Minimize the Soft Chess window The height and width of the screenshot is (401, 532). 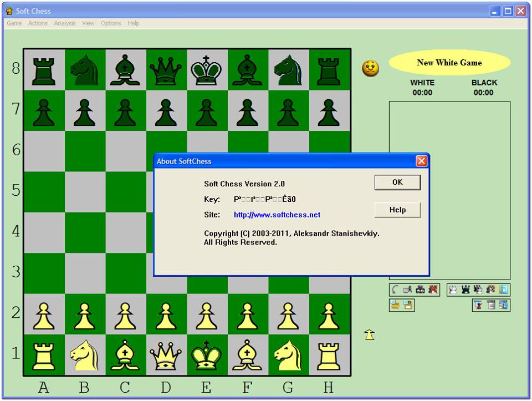(x=495, y=11)
